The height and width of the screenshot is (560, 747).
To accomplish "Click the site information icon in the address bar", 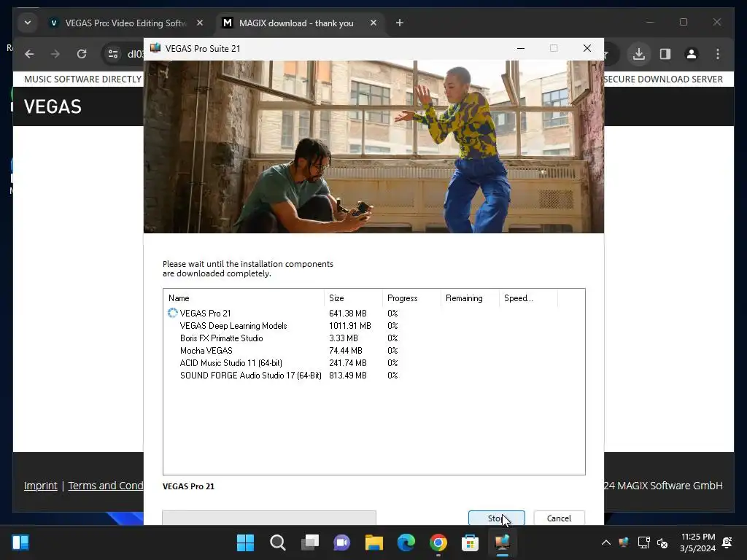I will (x=113, y=54).
